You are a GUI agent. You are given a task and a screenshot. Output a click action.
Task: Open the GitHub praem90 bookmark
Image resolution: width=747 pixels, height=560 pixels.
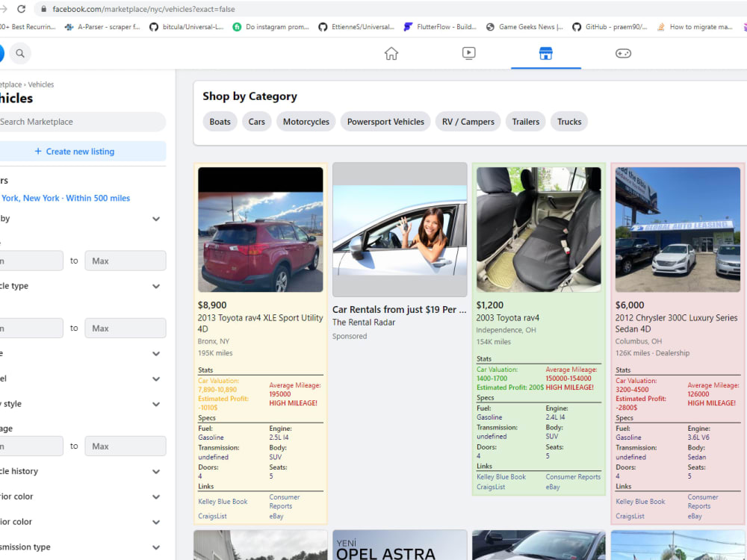pos(610,27)
